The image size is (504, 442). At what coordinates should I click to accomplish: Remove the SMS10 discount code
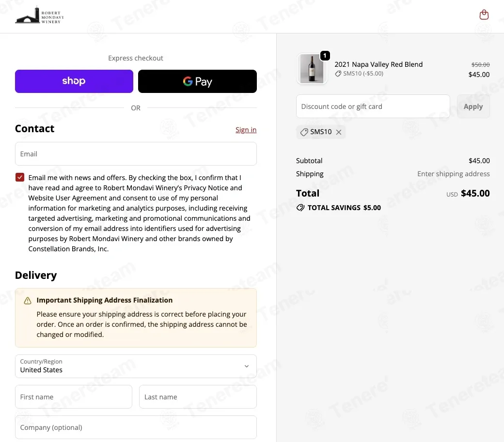338,132
